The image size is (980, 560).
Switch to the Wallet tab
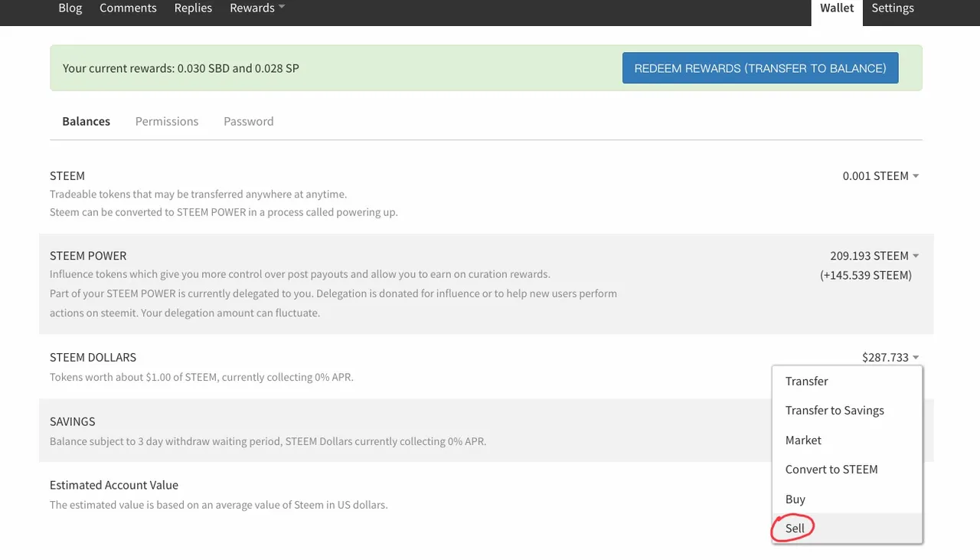(837, 9)
